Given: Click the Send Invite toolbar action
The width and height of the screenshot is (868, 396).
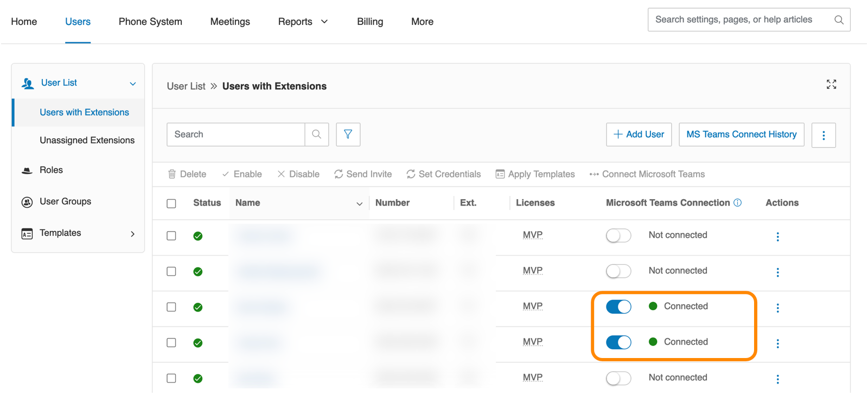Looking at the screenshot, I should point(363,174).
